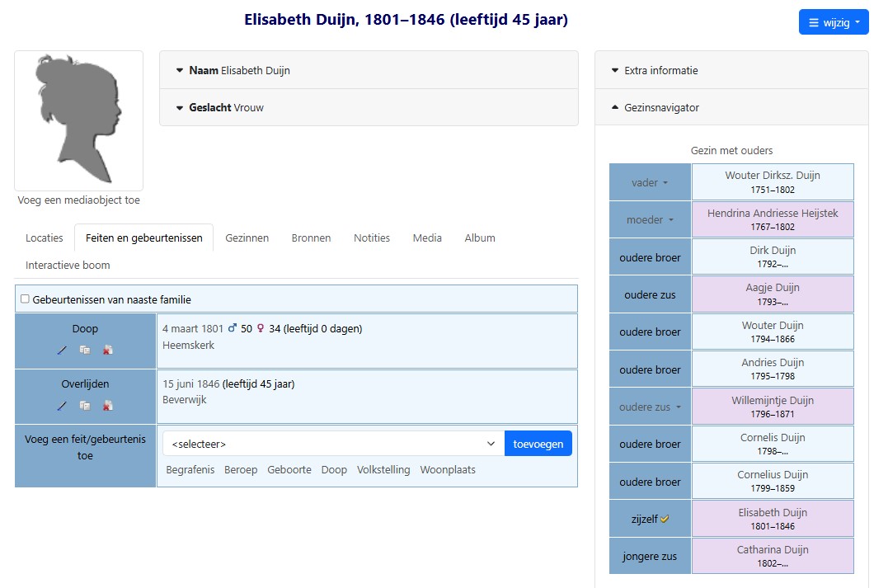Click the Heemskerk place link
Viewport: 874px width, 588px height.
[188, 345]
